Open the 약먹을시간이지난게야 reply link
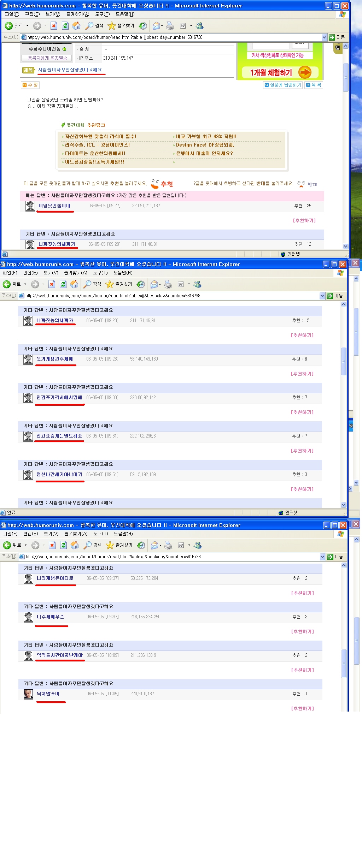The image size is (362, 868). coord(60,655)
